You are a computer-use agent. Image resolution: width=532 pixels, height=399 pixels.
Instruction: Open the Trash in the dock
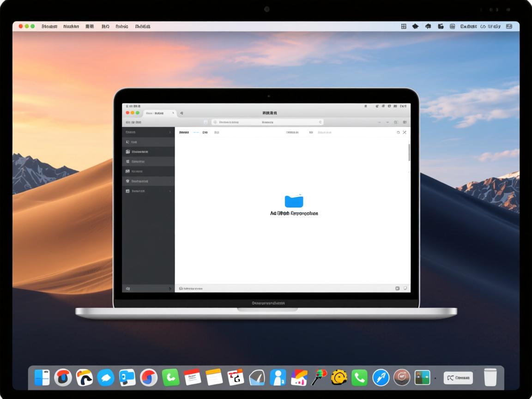click(490, 377)
